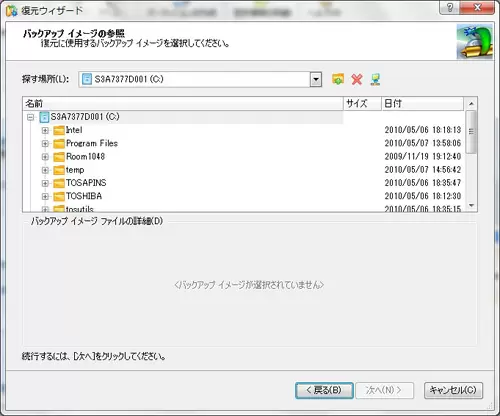Click the C drive icon in tree root
Image resolution: width=500 pixels, height=416 pixels.
[x=44, y=117]
